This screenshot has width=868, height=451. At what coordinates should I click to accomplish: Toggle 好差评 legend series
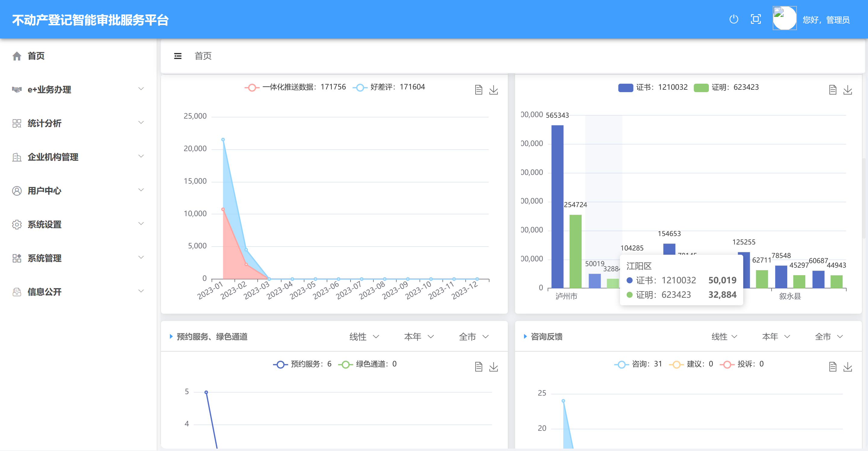[x=389, y=87]
